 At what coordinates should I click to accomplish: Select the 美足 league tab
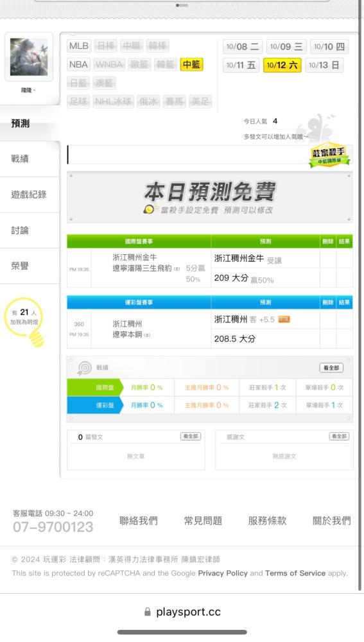(x=200, y=101)
